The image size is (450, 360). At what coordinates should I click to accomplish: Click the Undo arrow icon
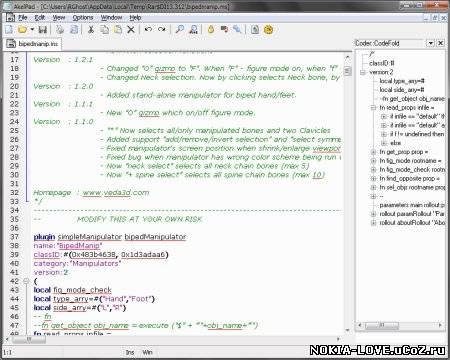click(148, 30)
